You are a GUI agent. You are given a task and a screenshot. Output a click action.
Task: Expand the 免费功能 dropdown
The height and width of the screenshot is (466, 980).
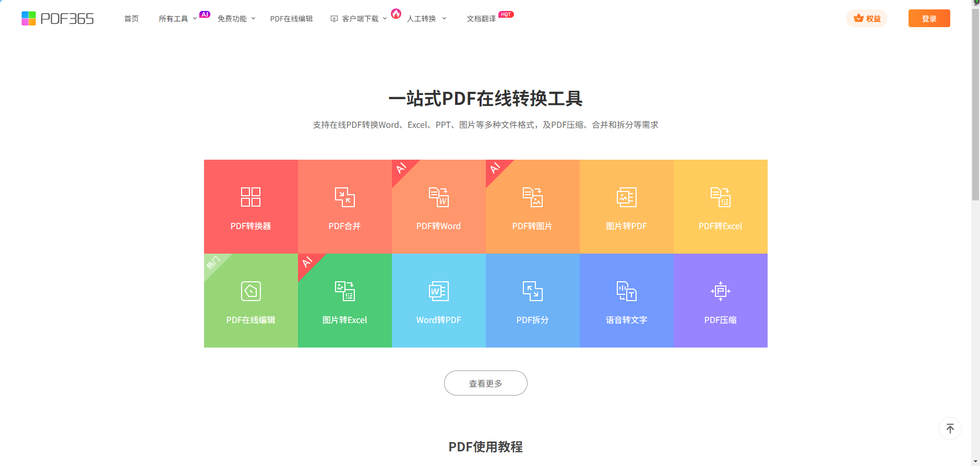pyautogui.click(x=236, y=19)
